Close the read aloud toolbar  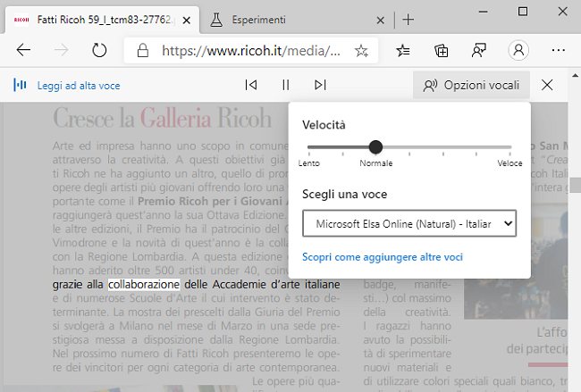[548, 85]
